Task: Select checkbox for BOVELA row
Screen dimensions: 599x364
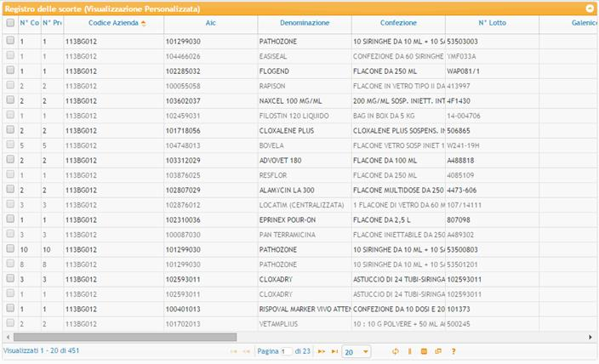Action: [x=10, y=145]
